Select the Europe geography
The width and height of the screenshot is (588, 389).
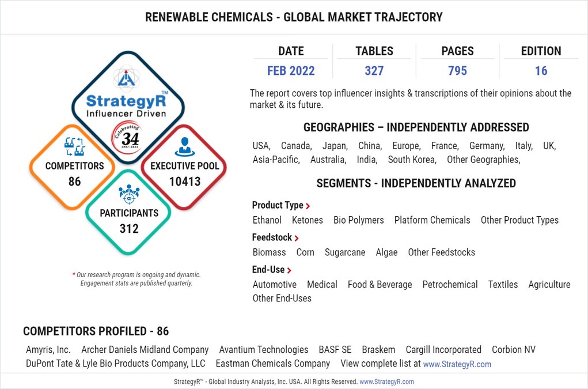[407, 146]
